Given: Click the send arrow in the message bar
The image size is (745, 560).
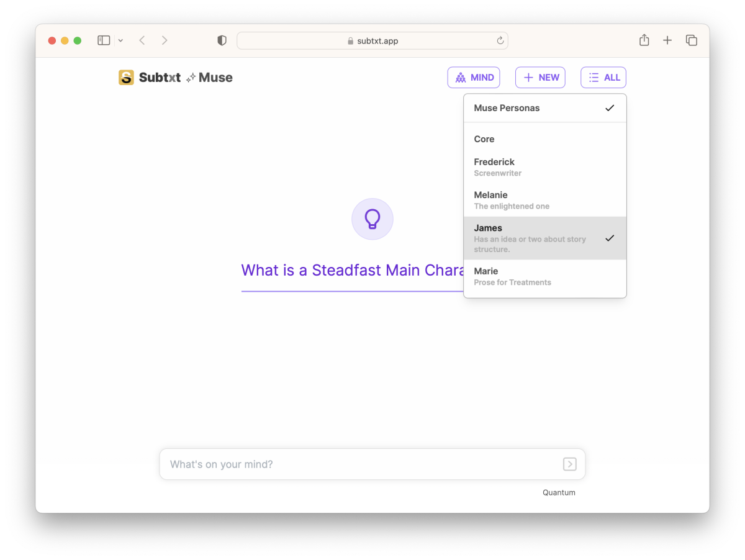Looking at the screenshot, I should point(569,464).
